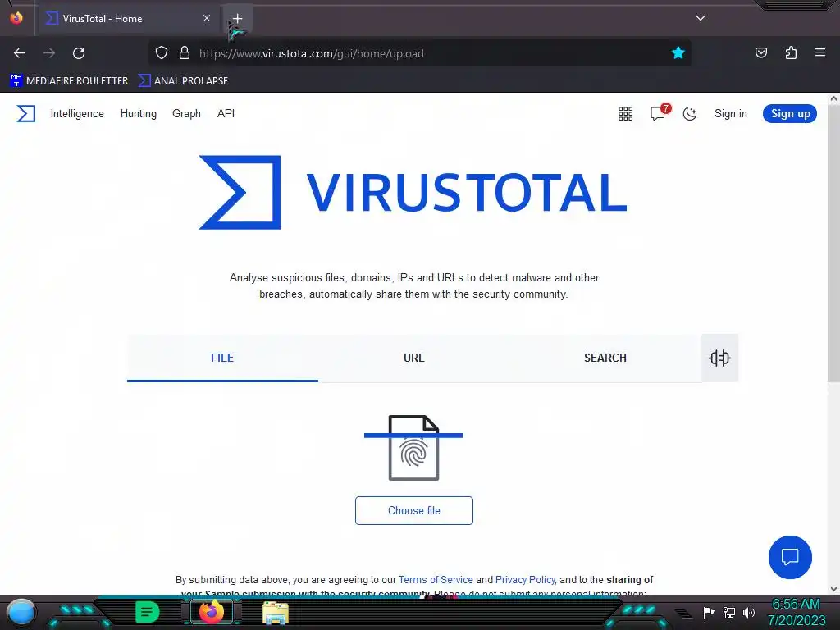Open the Firefox hamburger menu
The width and height of the screenshot is (840, 630).
(819, 52)
